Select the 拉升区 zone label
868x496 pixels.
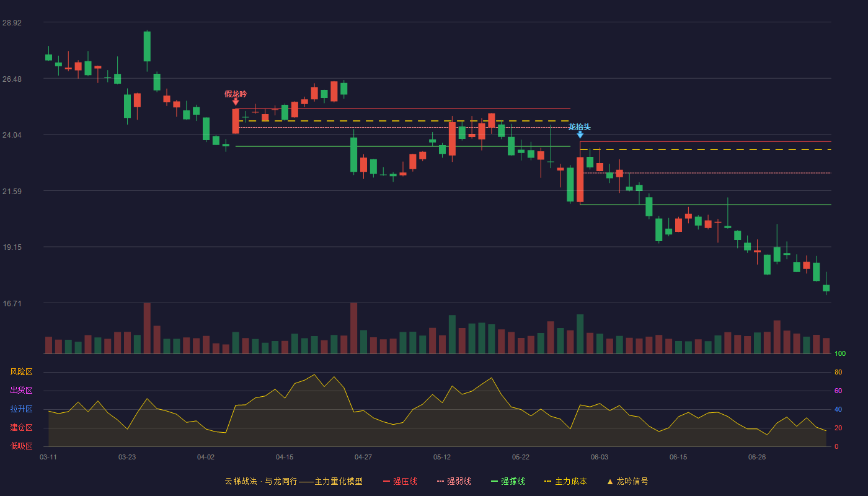(x=21, y=409)
